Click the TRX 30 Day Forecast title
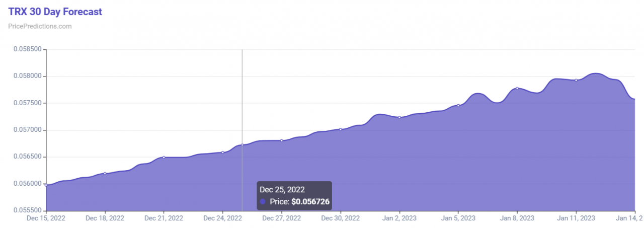Viewport: 644px width, 228px height. pos(55,12)
